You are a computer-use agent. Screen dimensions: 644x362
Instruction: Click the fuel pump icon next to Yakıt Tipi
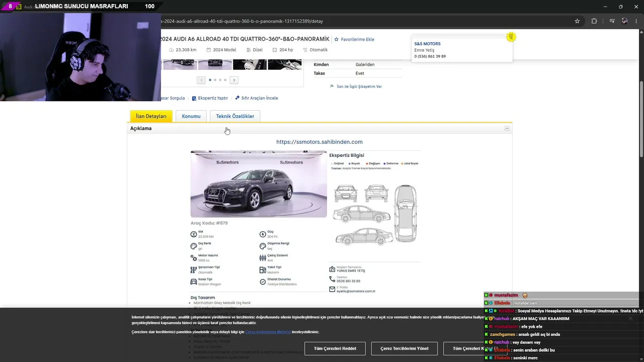pos(263,270)
